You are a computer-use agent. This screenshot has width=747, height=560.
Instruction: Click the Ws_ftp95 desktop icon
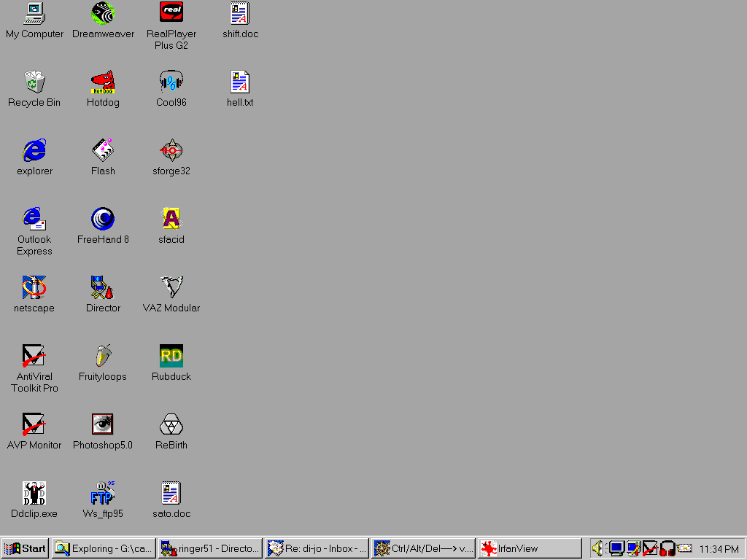pos(103,493)
